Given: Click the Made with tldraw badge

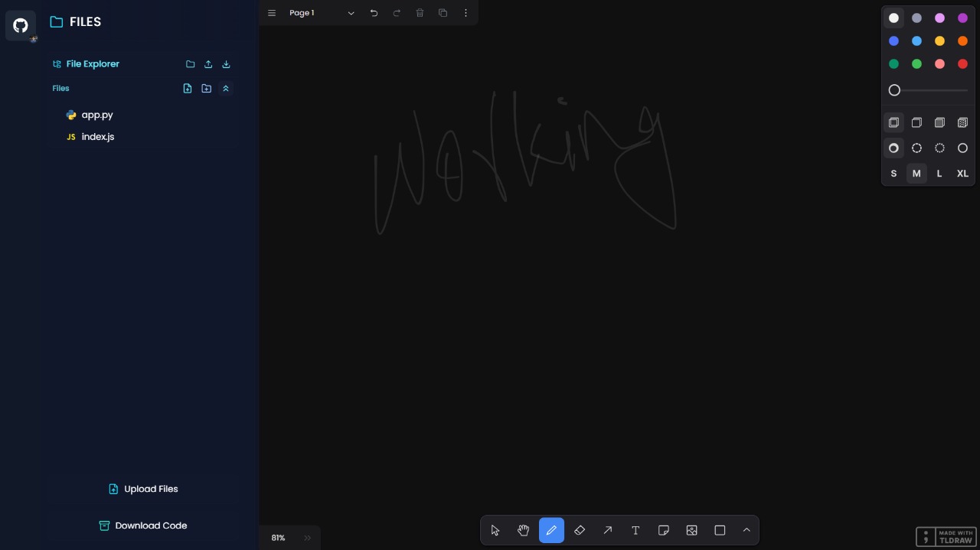Looking at the screenshot, I should [946, 536].
